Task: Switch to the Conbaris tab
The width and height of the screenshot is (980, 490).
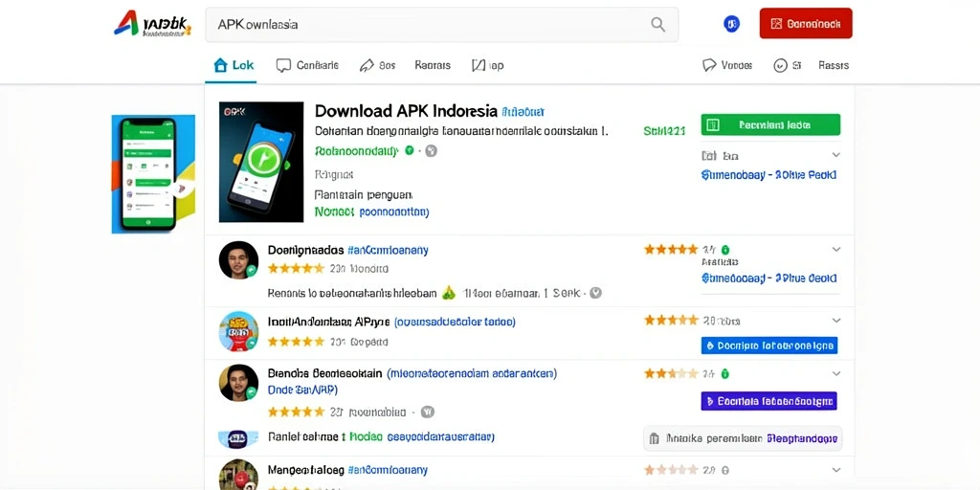Action: click(x=307, y=65)
